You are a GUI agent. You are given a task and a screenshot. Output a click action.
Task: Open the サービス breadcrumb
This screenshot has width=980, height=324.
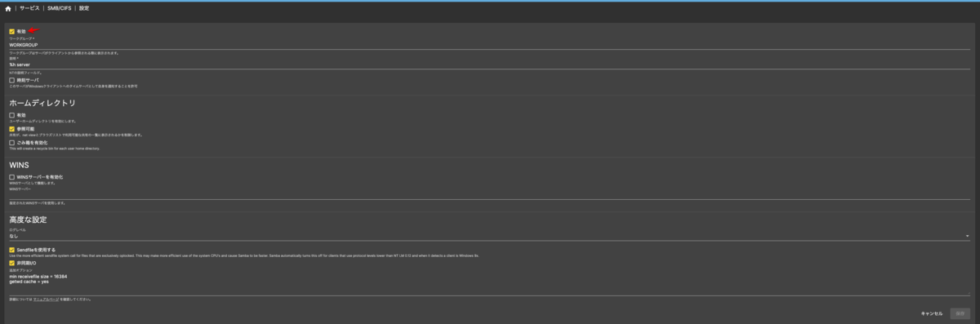pos(29,8)
